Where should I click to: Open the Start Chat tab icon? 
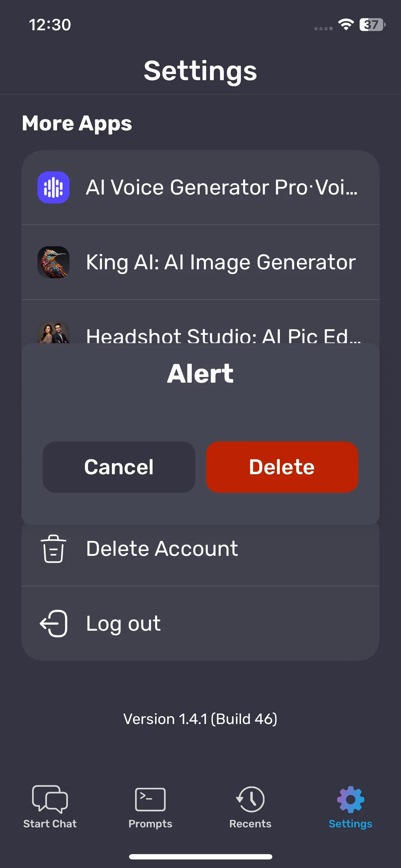[50, 799]
